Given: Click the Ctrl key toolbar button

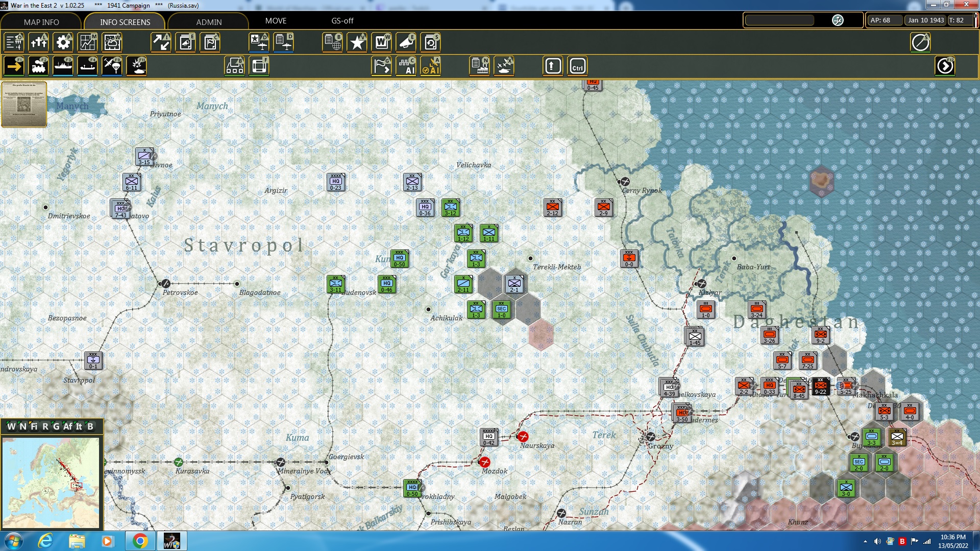Looking at the screenshot, I should pyautogui.click(x=577, y=66).
